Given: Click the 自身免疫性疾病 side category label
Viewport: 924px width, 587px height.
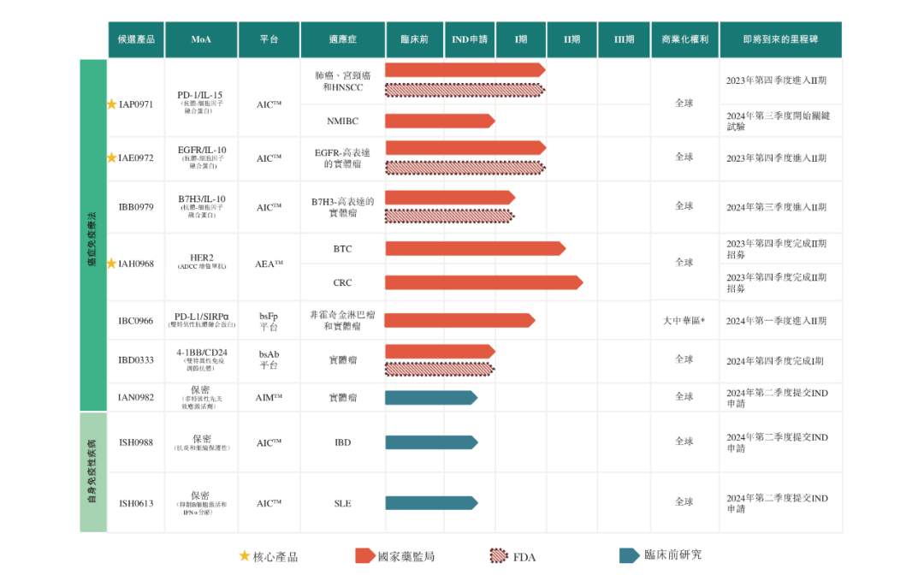Looking at the screenshot, I should tap(93, 472).
